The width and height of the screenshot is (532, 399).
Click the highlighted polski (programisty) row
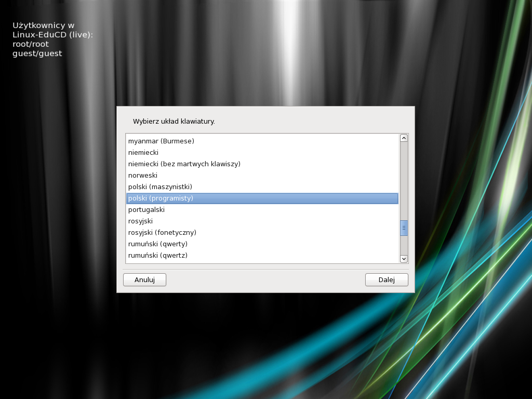point(262,198)
